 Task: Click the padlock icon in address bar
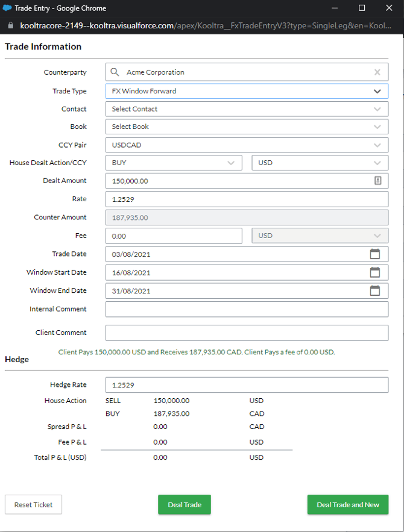pos(10,25)
